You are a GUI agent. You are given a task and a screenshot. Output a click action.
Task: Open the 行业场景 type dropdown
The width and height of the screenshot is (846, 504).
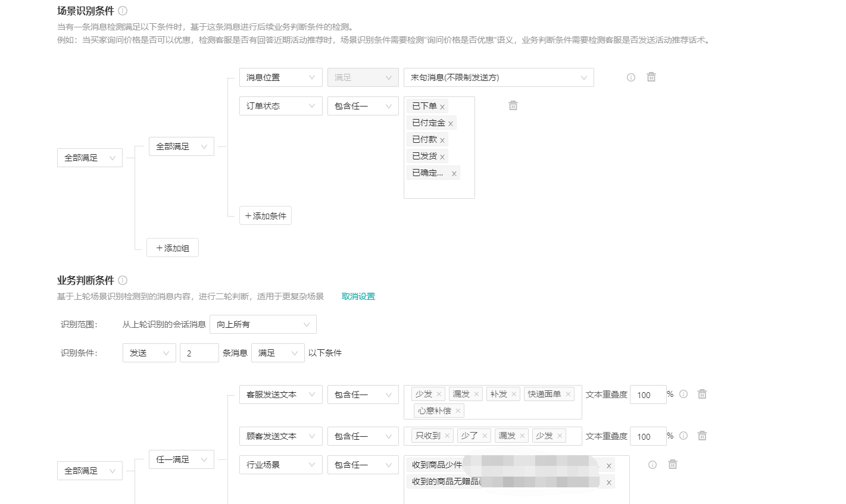tap(280, 465)
